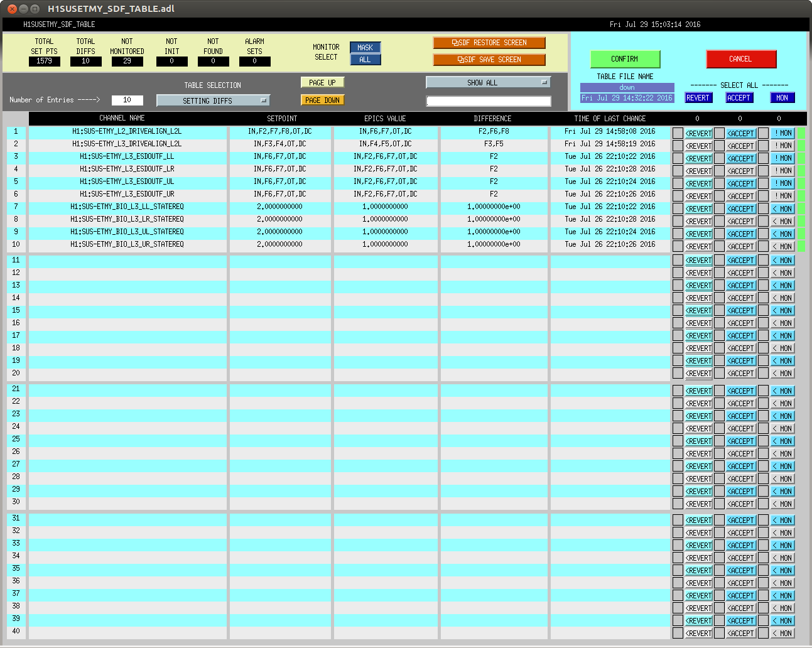Click ACCEPT button in row 15
Viewport: 812px width, 648px height.
(x=741, y=310)
